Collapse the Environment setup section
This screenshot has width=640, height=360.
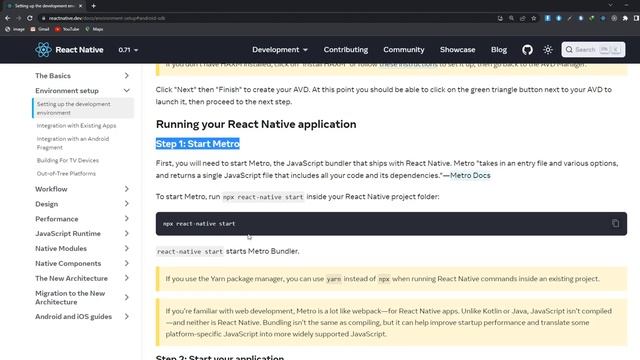(x=82, y=91)
